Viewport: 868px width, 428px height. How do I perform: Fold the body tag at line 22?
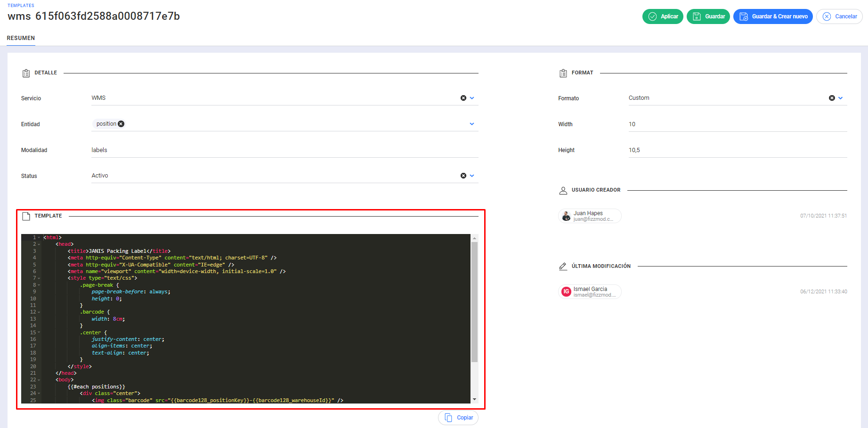click(x=39, y=380)
